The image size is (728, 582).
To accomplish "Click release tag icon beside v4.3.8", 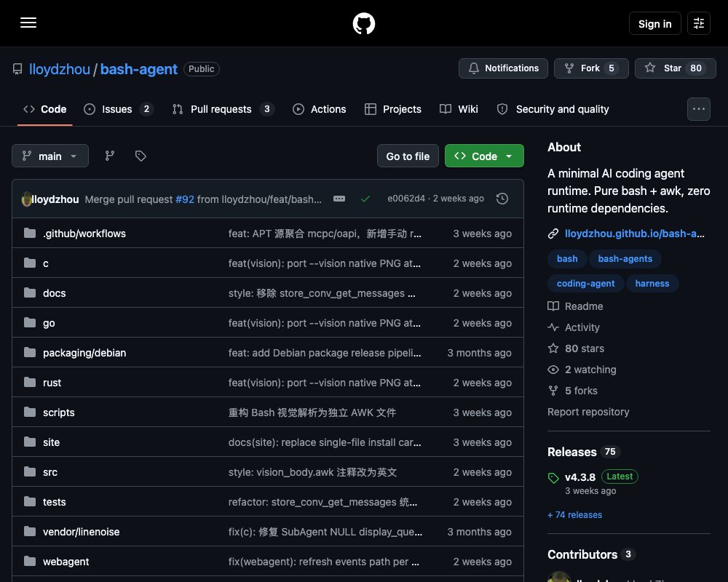I will tap(553, 477).
